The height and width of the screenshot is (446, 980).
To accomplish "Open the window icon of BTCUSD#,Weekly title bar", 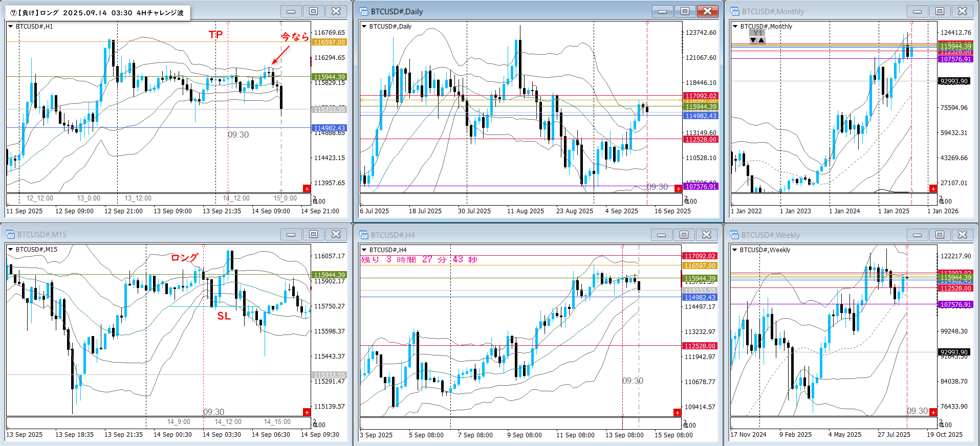I will (x=734, y=235).
